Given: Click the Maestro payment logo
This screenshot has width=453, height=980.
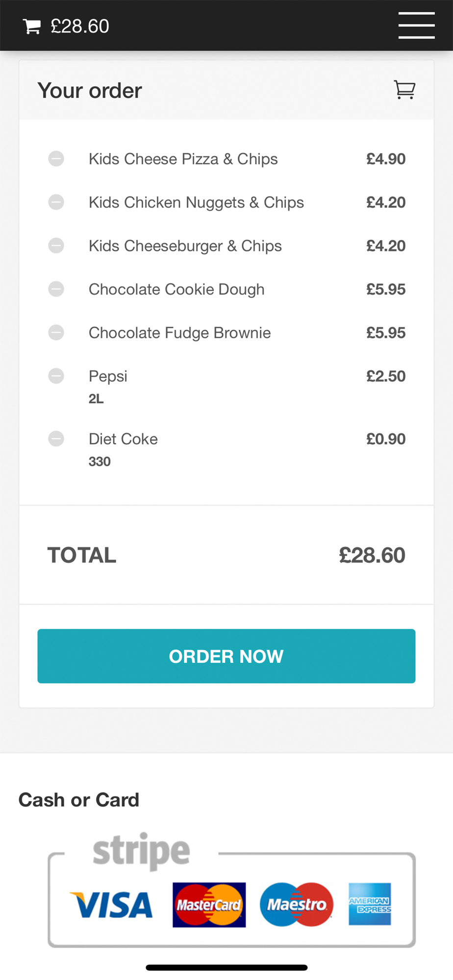Looking at the screenshot, I should (x=297, y=905).
